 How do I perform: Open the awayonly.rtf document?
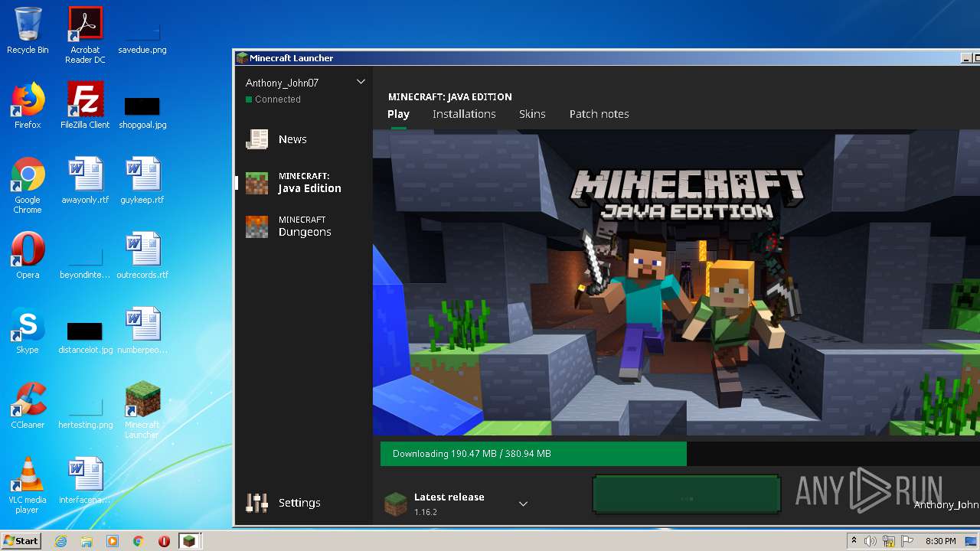(x=85, y=181)
